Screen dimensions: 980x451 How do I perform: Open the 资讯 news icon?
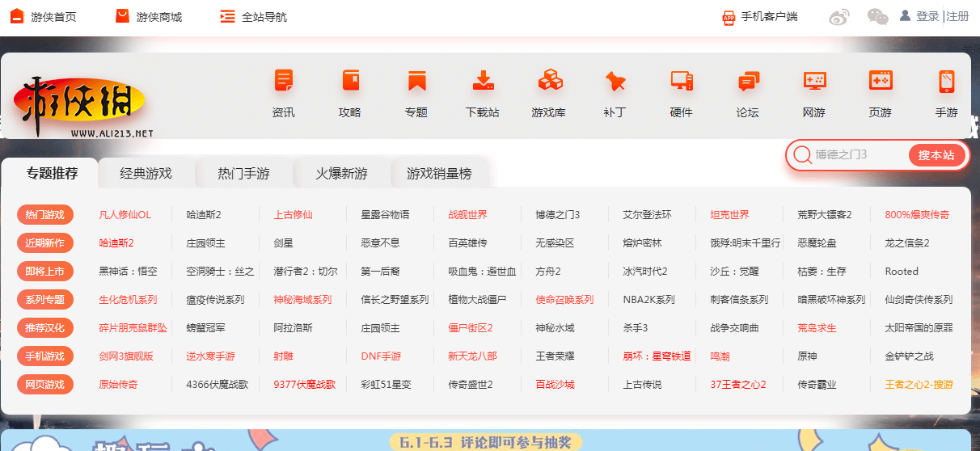[x=284, y=81]
